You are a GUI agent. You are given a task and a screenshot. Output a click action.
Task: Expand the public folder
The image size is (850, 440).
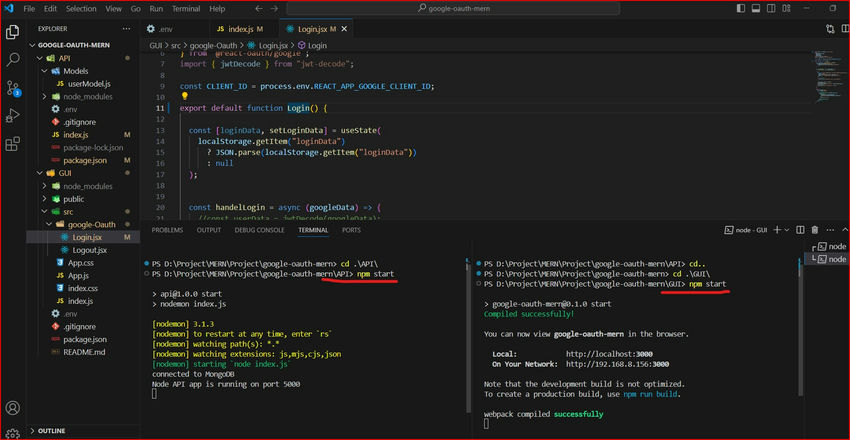pyautogui.click(x=74, y=199)
